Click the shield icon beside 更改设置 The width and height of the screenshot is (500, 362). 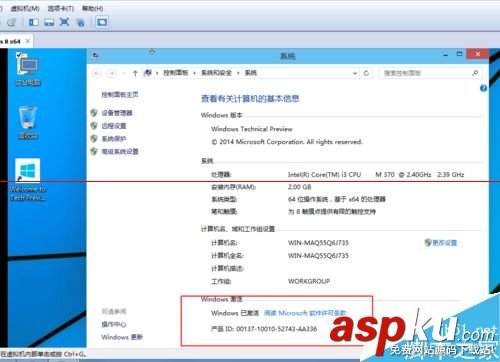[x=428, y=243]
